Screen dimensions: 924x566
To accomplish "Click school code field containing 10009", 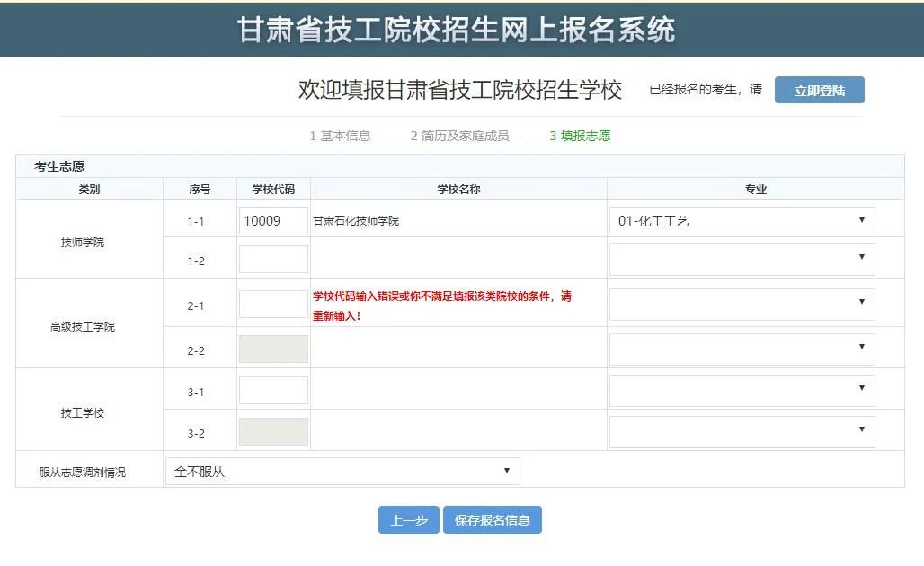I will 273,221.
